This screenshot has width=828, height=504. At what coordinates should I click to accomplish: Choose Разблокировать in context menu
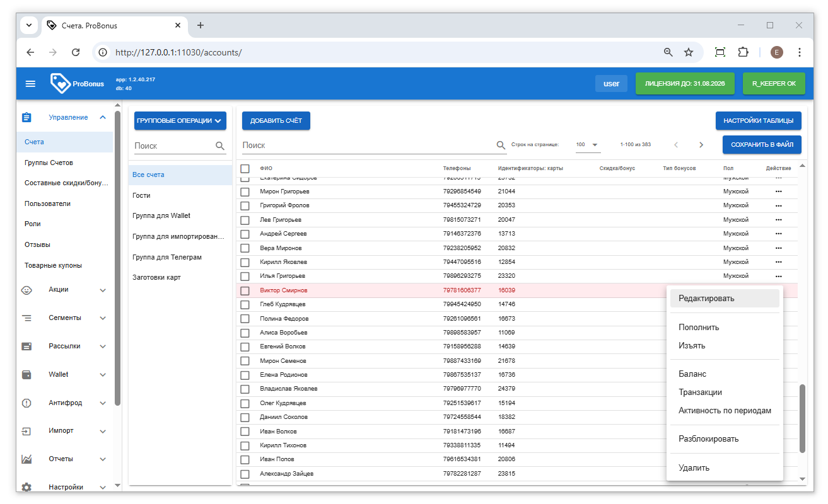point(725,439)
